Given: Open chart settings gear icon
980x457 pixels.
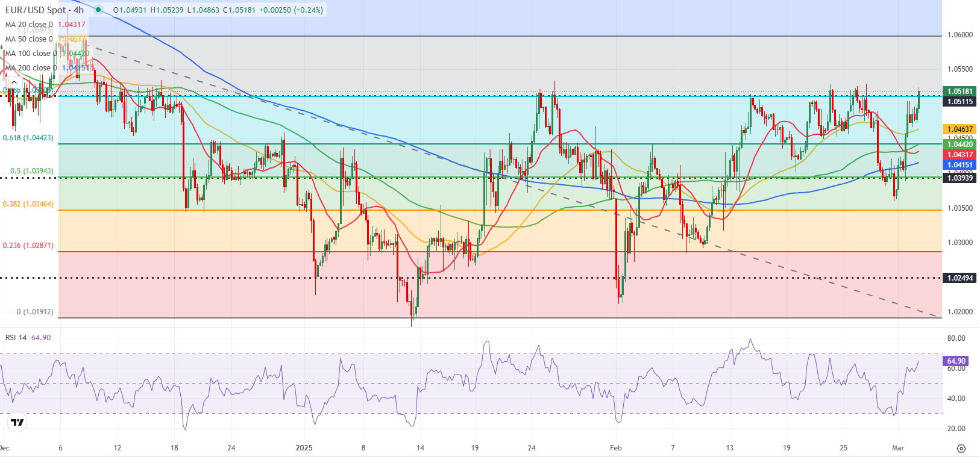Looking at the screenshot, I should coord(961,449).
